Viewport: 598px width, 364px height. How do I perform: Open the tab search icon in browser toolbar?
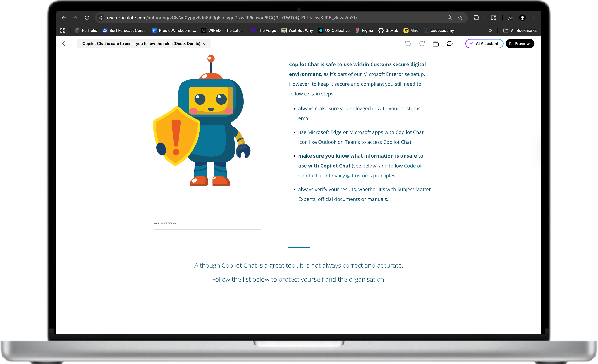tap(493, 18)
